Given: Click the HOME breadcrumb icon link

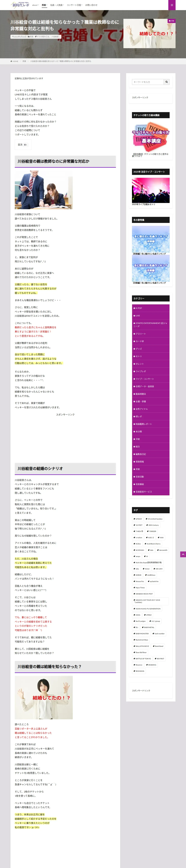Looking at the screenshot, I should coord(14,61).
